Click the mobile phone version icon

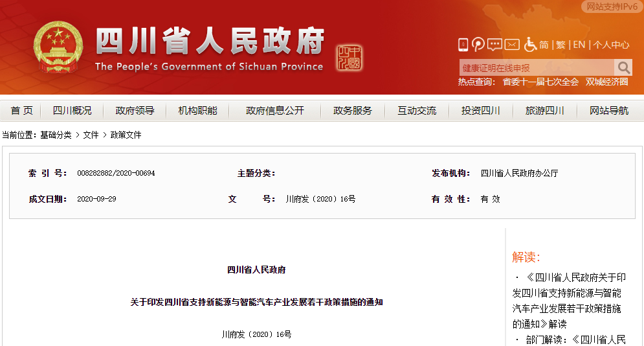[463, 45]
